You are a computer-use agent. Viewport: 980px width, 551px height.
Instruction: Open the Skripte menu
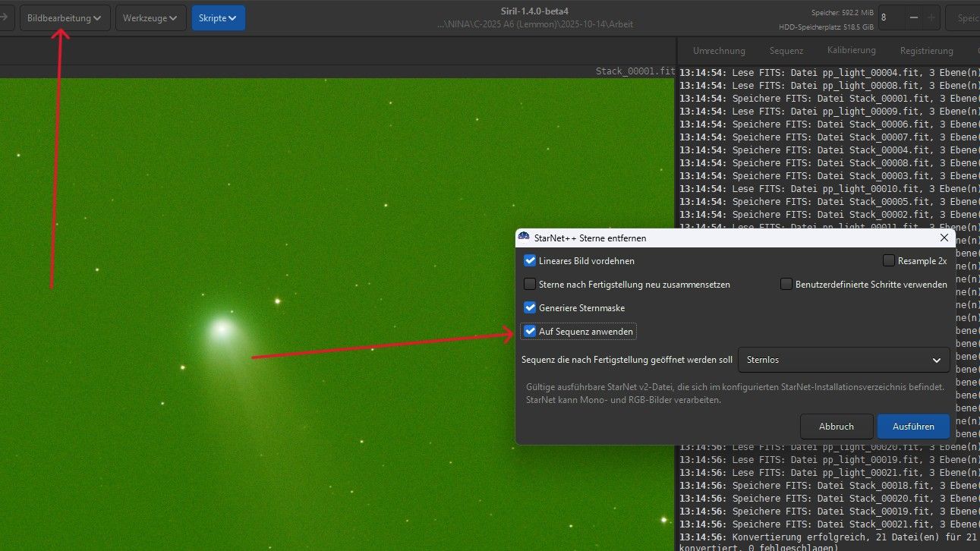(218, 17)
